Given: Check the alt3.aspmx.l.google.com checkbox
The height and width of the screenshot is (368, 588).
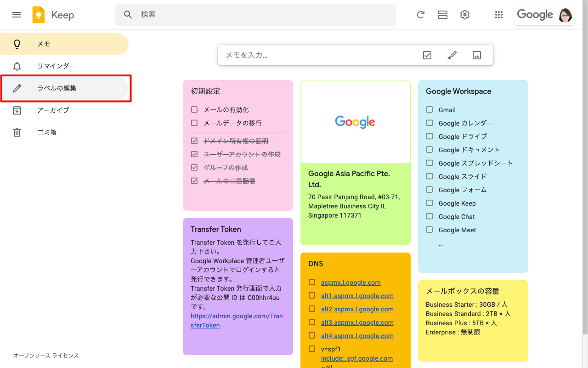Looking at the screenshot, I should click(312, 322).
